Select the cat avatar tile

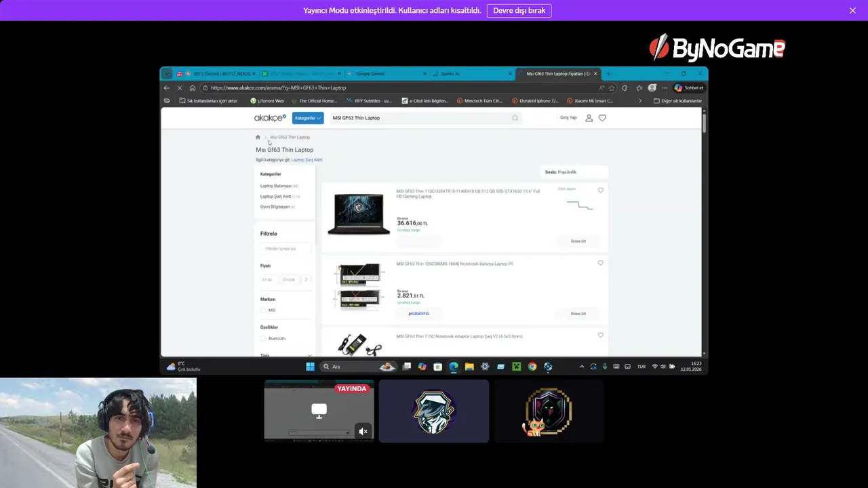pos(548,411)
